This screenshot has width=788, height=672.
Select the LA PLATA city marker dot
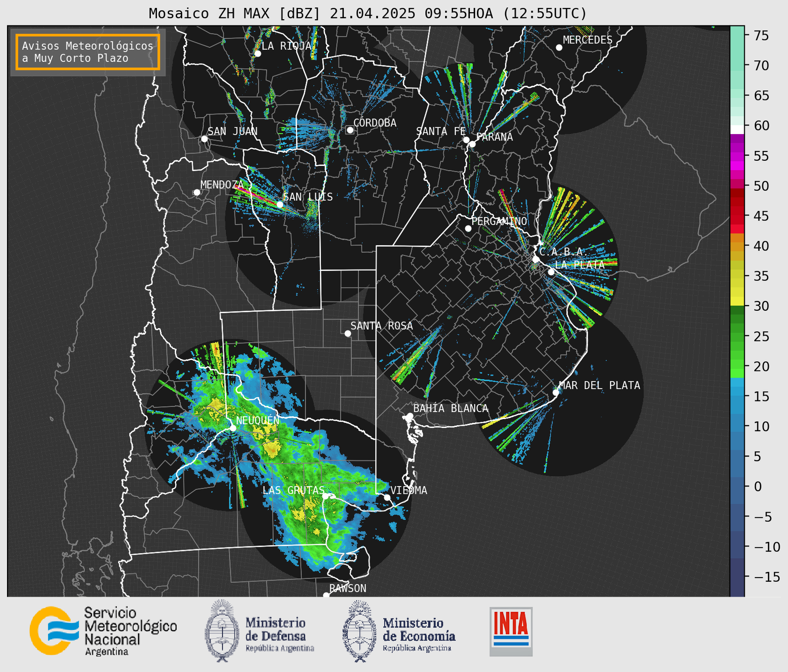[551, 272]
